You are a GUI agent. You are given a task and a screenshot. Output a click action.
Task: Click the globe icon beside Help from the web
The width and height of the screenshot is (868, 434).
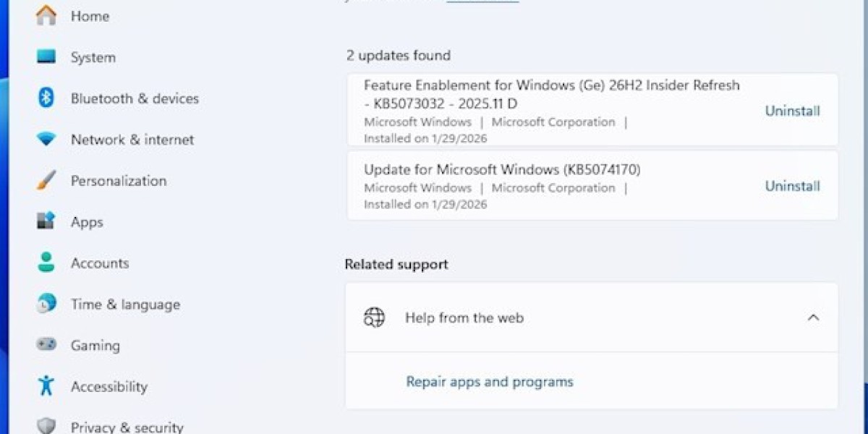[375, 318]
